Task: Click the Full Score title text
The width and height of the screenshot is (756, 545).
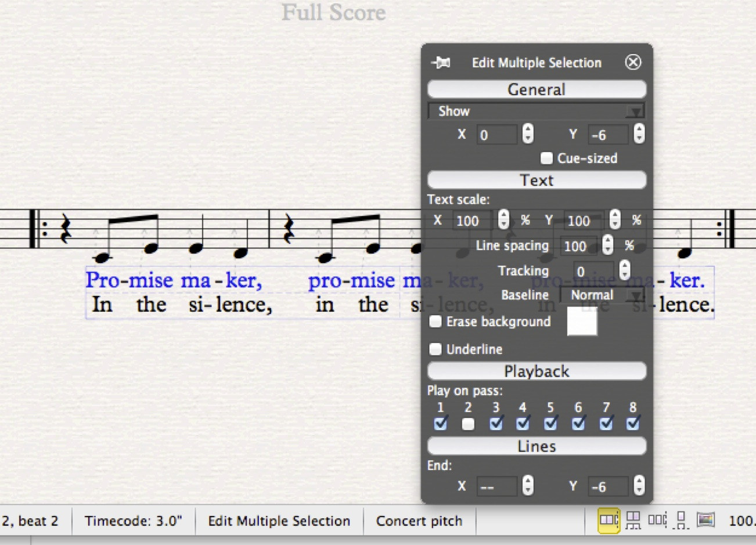Action: coord(334,12)
